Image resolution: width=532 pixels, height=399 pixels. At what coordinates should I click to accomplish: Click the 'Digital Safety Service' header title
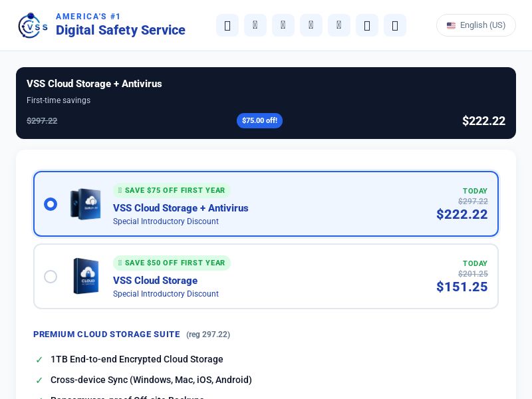tap(120, 30)
